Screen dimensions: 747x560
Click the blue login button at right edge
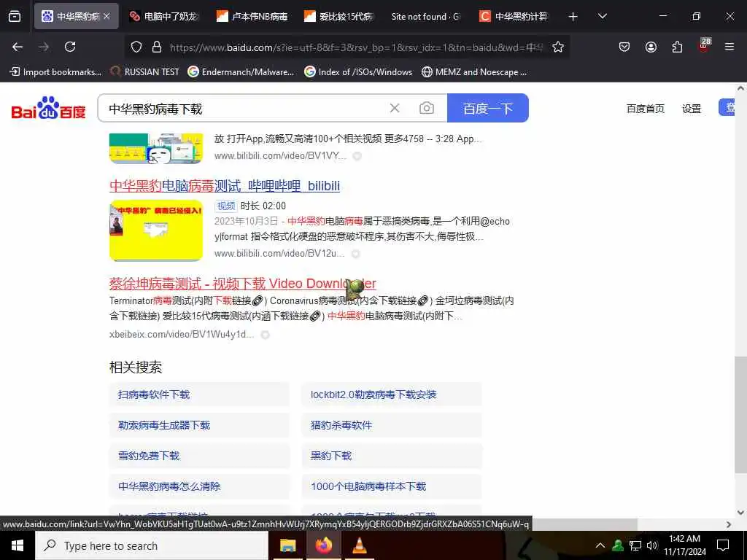pyautogui.click(x=727, y=108)
